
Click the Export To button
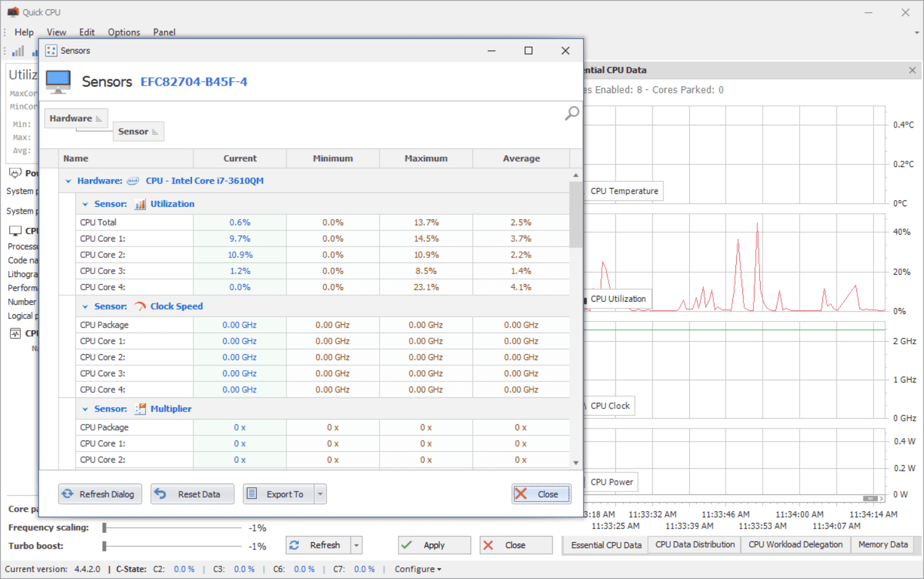point(279,494)
